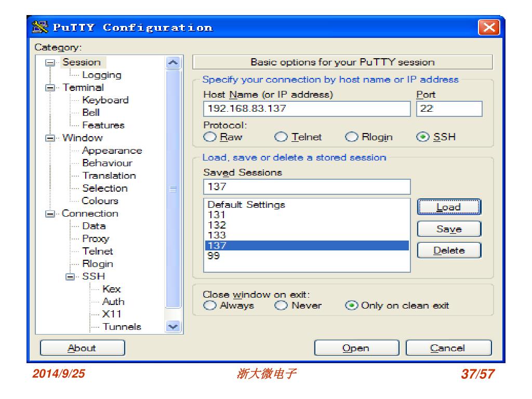Collapse the Session tree node
Screen dimensions: 532x399
pyautogui.click(x=50, y=62)
